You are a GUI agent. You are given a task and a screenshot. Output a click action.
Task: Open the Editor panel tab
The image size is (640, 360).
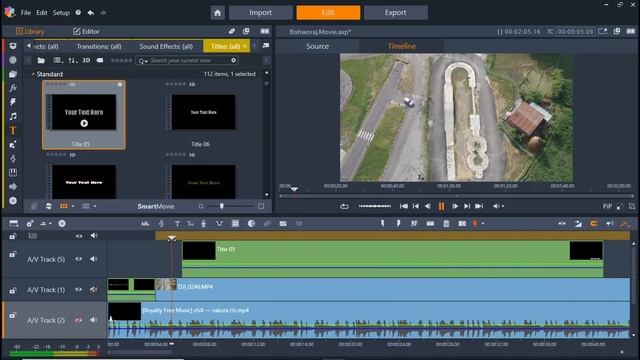86,31
